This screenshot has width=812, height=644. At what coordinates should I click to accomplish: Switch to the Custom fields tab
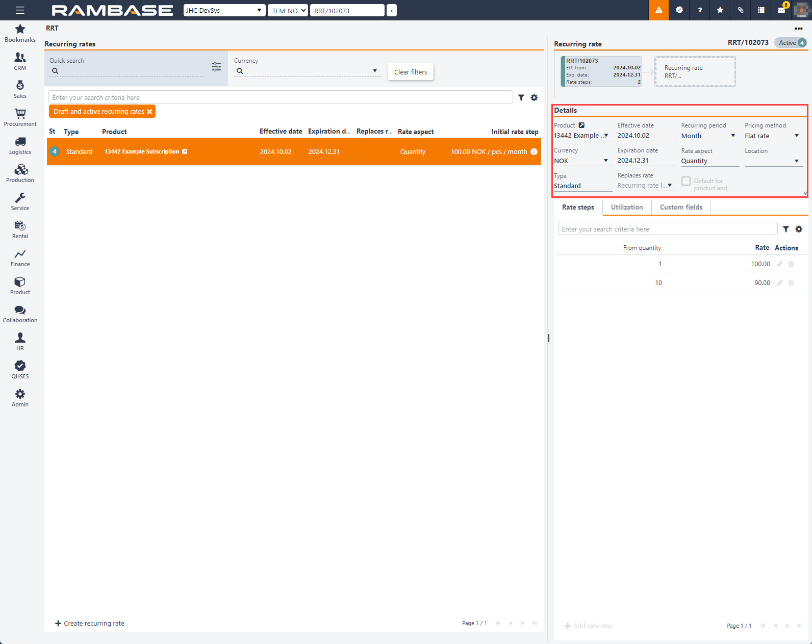(681, 207)
